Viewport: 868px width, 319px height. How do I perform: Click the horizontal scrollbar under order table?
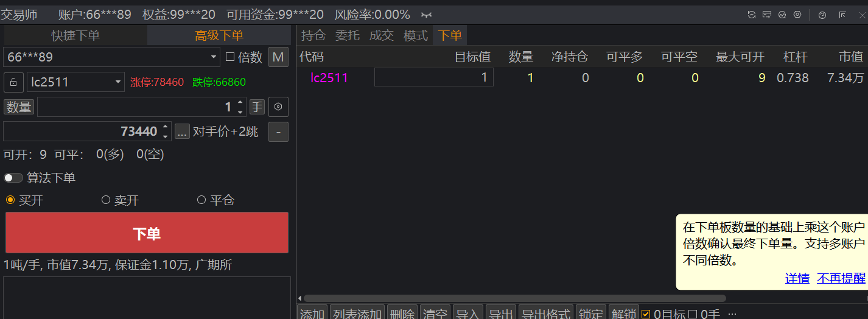[x=515, y=298]
